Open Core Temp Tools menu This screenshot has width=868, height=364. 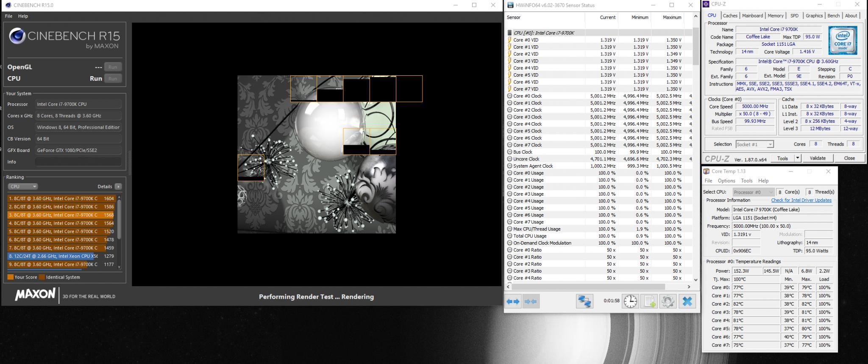747,181
